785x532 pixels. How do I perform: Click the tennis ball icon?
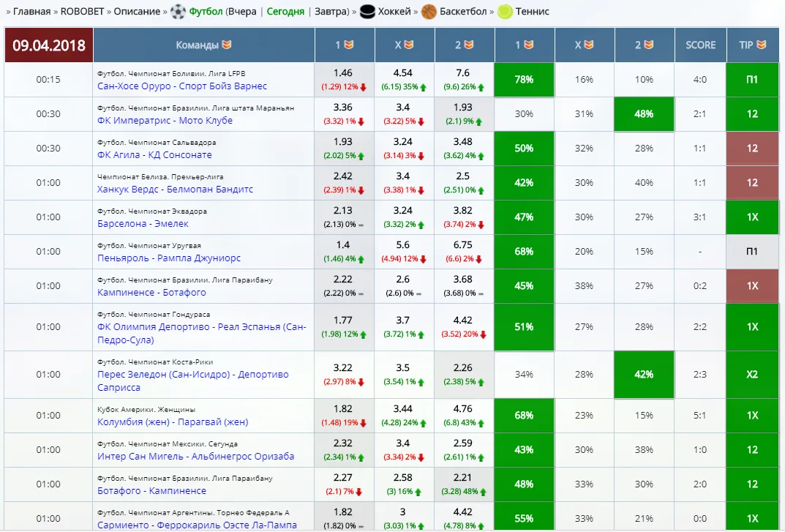click(505, 12)
